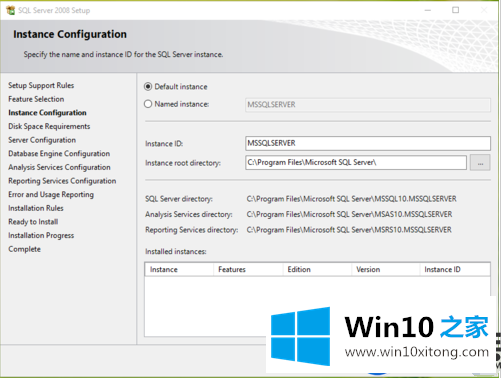Image resolution: width=501 pixels, height=378 pixels.
Task: Select Reporting Services Configuration step
Action: coord(62,181)
